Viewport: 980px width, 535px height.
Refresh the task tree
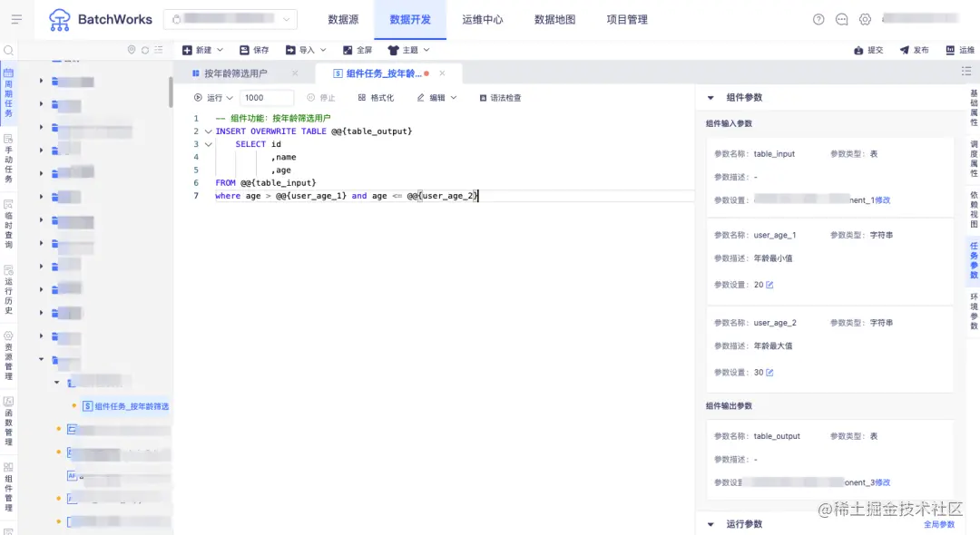tap(145, 50)
